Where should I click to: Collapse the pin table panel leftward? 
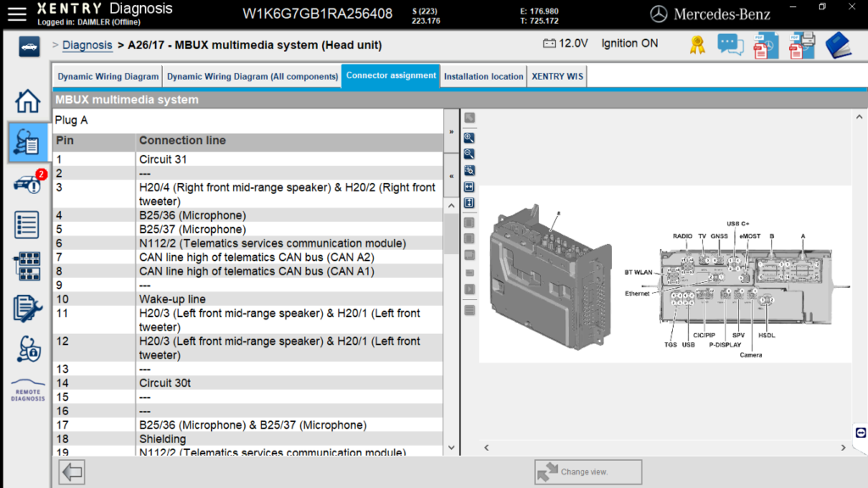point(451,176)
